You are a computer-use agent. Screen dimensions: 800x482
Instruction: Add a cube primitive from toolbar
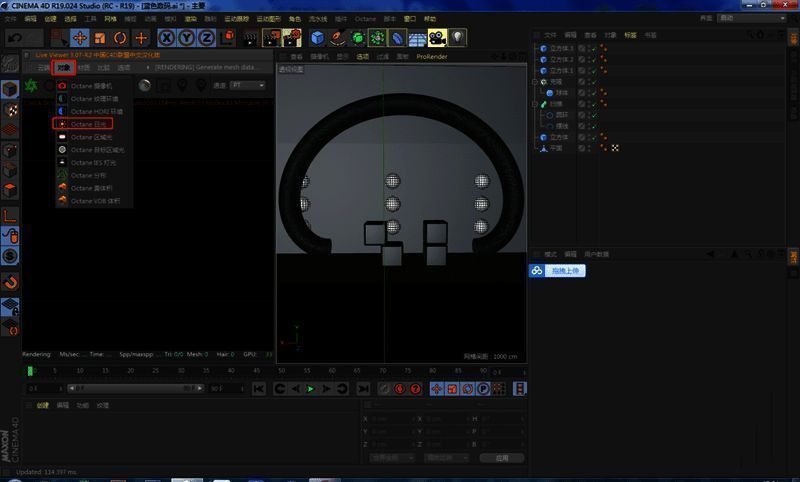[x=318, y=38]
